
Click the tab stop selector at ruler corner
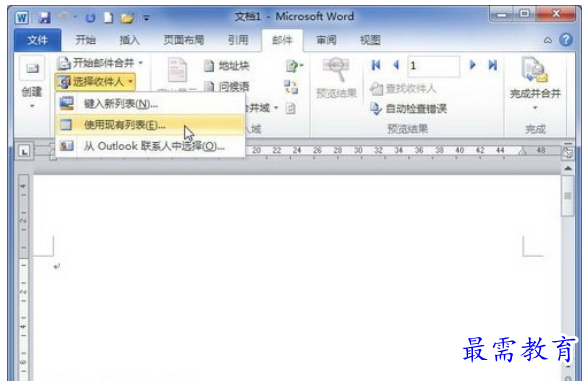coord(24,152)
